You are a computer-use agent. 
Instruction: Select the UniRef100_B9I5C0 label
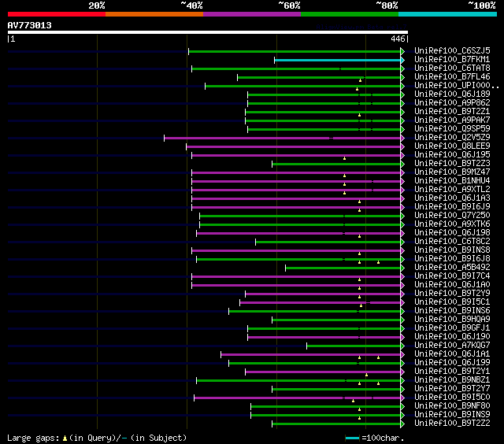[x=452, y=398]
